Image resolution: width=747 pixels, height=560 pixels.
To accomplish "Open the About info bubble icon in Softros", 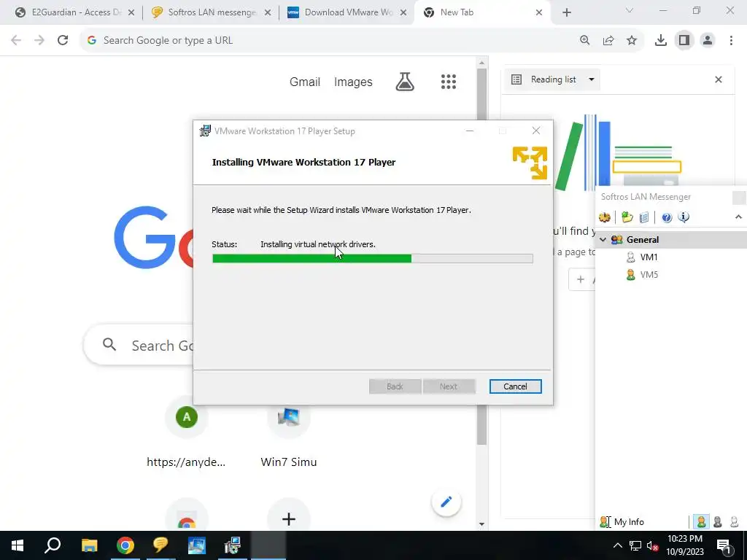I will pyautogui.click(x=684, y=217).
